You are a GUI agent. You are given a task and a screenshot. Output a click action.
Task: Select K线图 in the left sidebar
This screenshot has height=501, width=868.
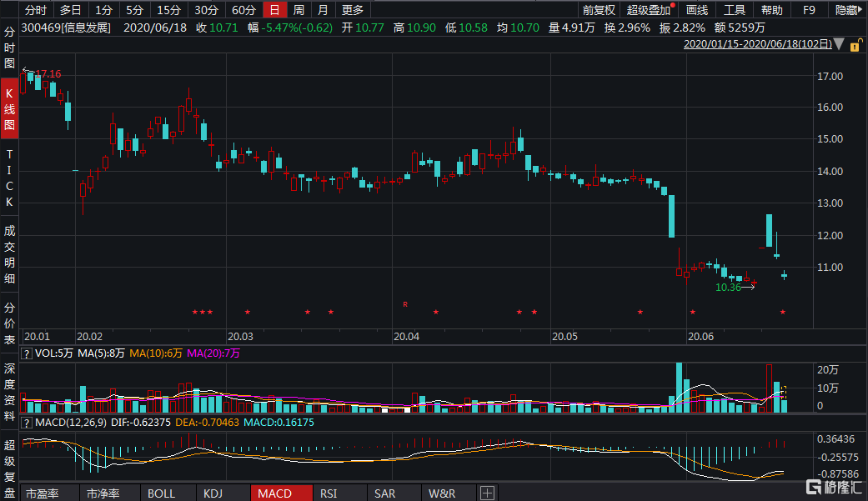click(9, 108)
